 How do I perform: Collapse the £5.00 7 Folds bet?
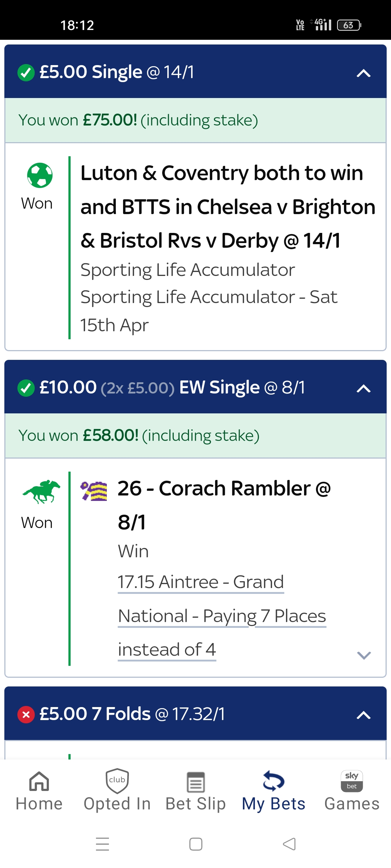363,715
